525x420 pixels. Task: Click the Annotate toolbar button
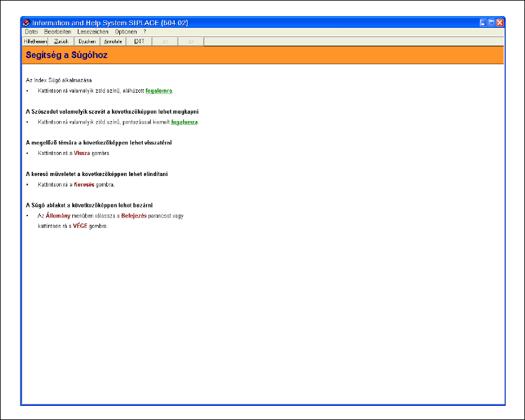tap(113, 41)
